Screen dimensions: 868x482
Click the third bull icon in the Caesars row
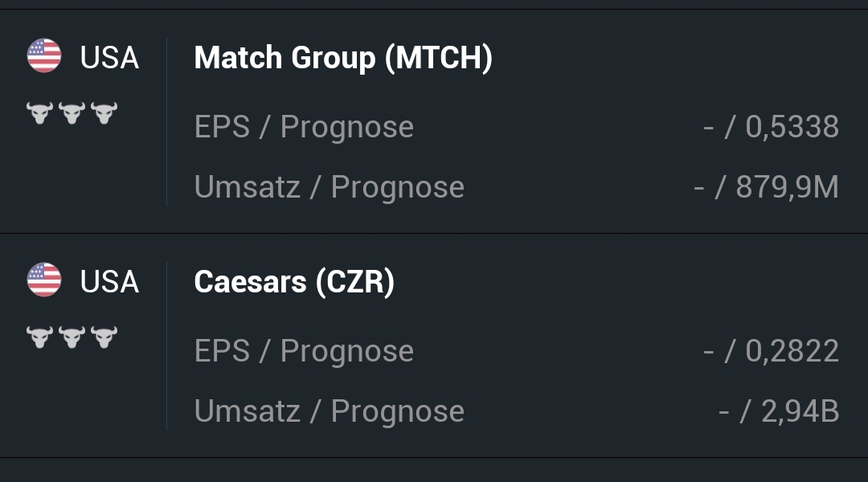pos(104,337)
